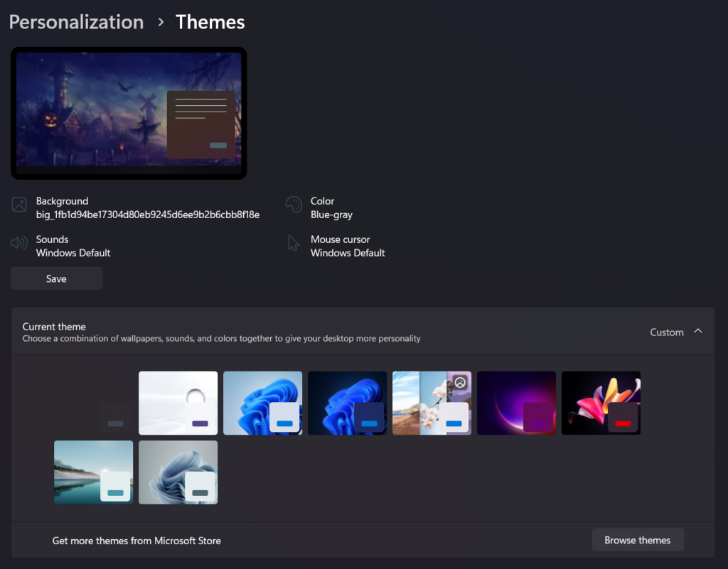Click the Browse themes button

point(637,540)
